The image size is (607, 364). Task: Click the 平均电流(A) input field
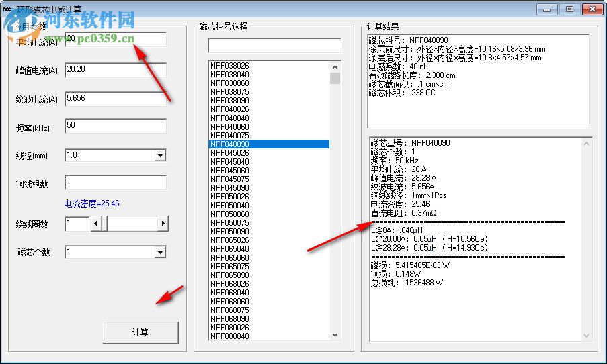[x=116, y=40]
